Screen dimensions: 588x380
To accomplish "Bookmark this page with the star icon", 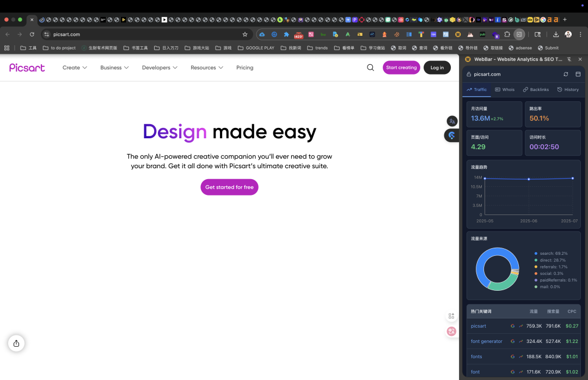I will click(245, 34).
